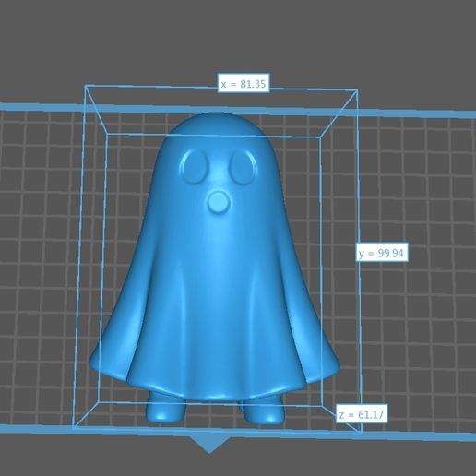Screen dimensions: 476x476
Task: Click the triangular front marker below platform
Action: [210, 446]
